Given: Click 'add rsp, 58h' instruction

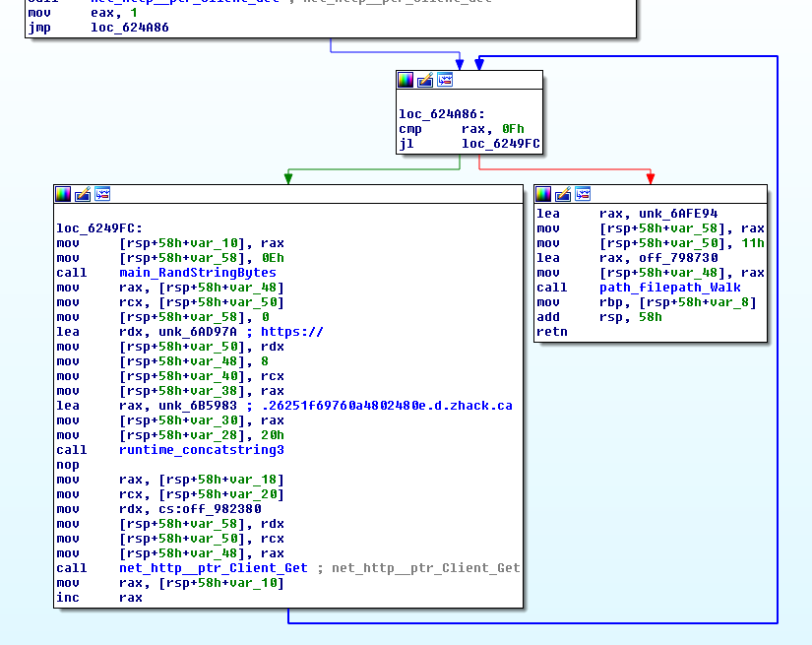Looking at the screenshot, I should [x=599, y=316].
